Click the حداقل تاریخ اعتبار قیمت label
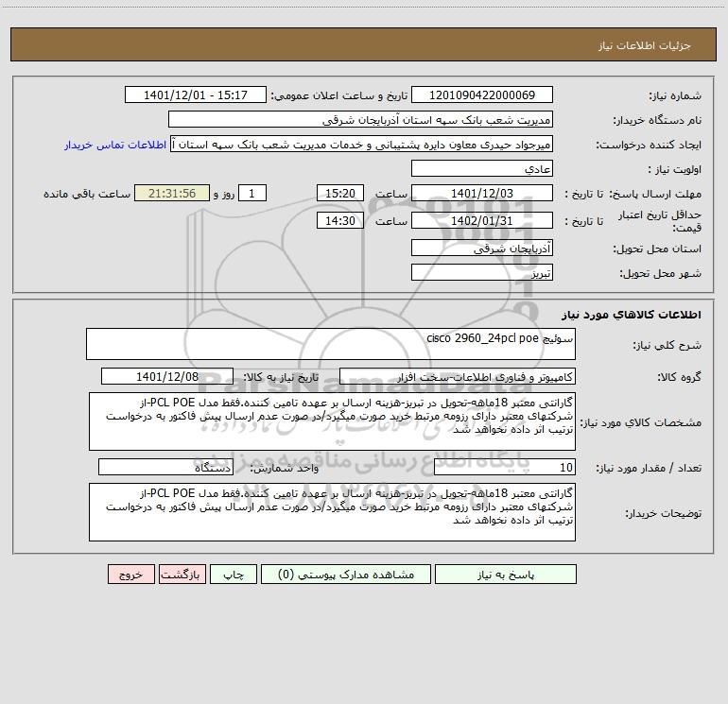 coord(660,221)
